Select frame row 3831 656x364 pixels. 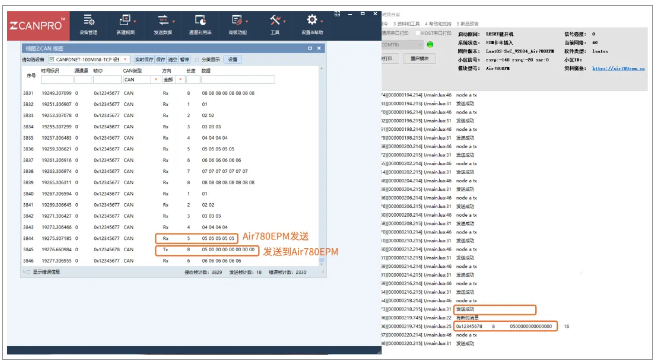coord(169,93)
